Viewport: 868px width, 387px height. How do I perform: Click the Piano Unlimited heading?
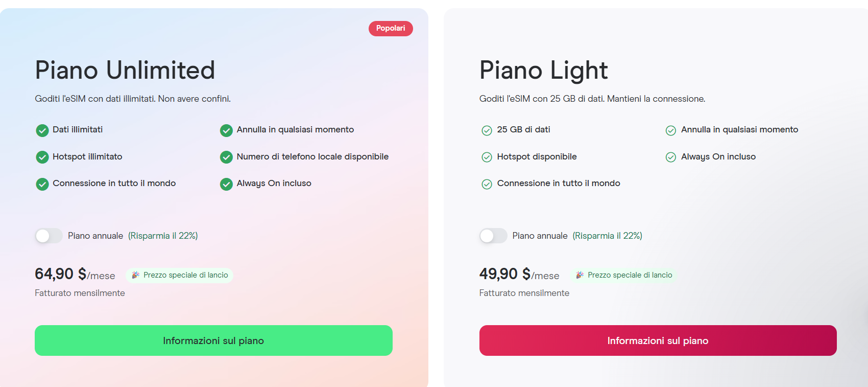tap(125, 70)
